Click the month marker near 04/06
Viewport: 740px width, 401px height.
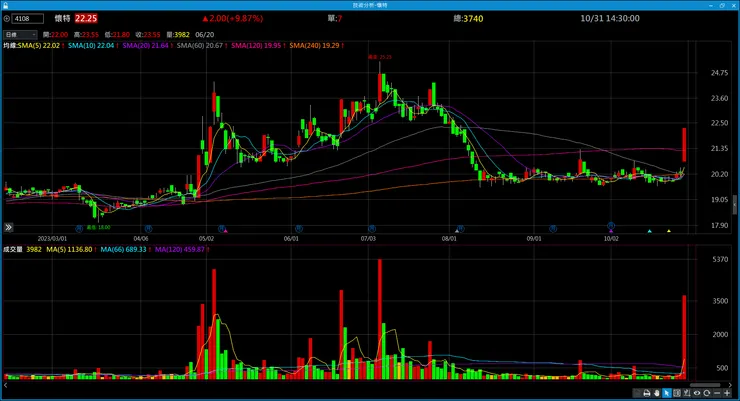148,229
